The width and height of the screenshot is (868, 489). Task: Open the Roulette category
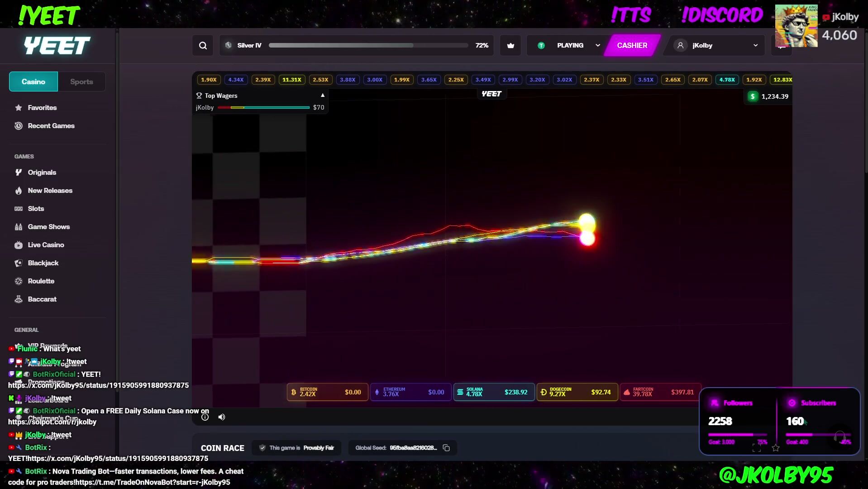coord(41,281)
